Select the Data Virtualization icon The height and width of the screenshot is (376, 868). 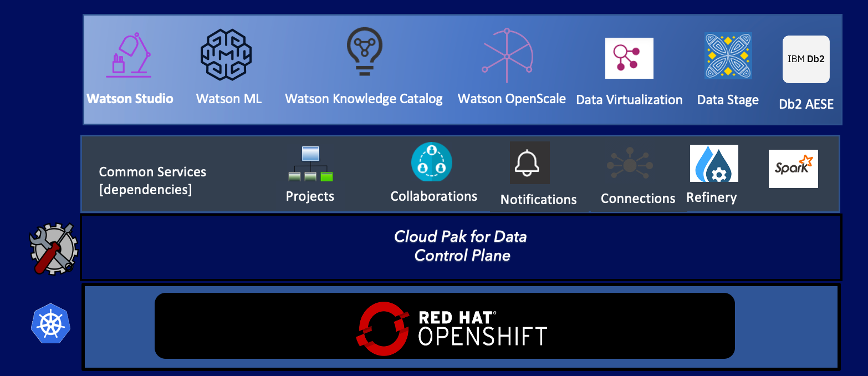tap(629, 58)
